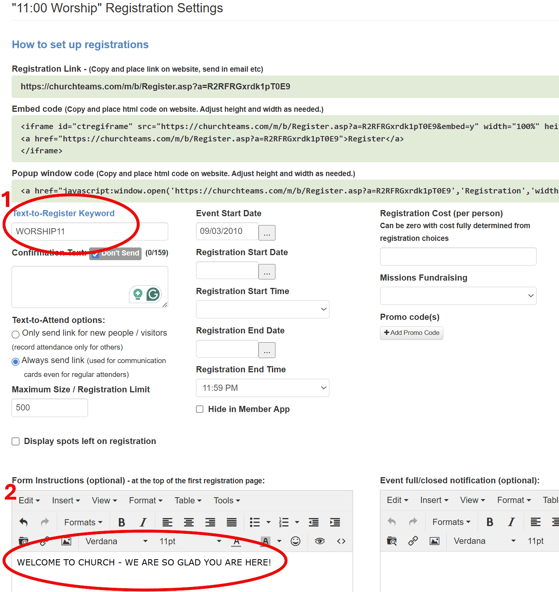Click the preview eye icon in editor toolbar

click(320, 541)
